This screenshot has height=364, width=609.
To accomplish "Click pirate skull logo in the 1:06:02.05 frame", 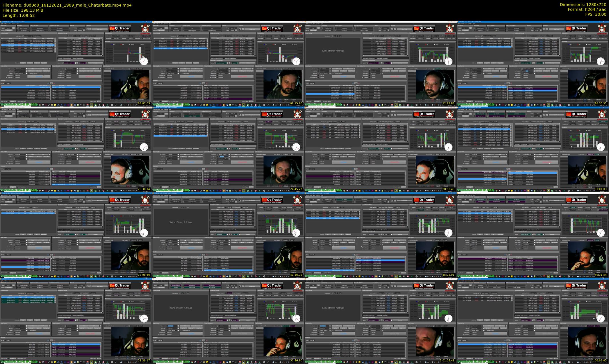I will [602, 286].
